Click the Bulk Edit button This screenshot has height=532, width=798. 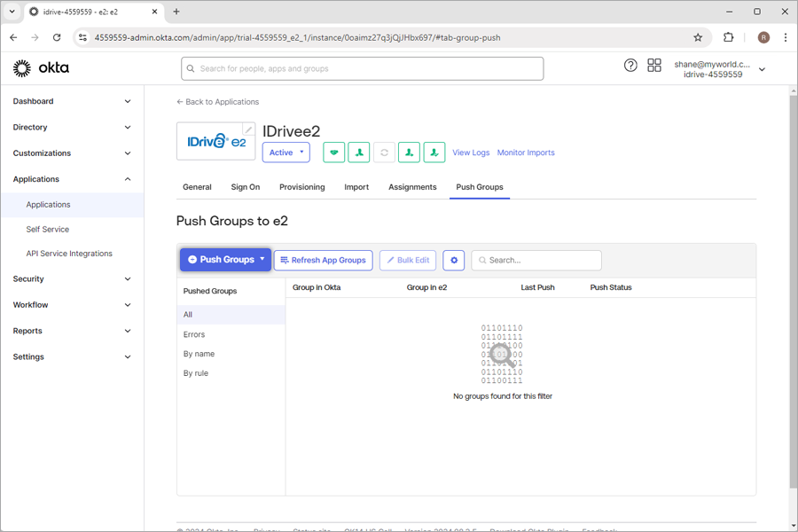click(408, 260)
